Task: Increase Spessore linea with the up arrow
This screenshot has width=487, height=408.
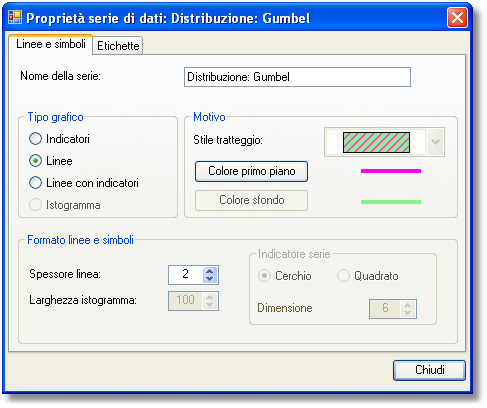Action: click(x=209, y=271)
